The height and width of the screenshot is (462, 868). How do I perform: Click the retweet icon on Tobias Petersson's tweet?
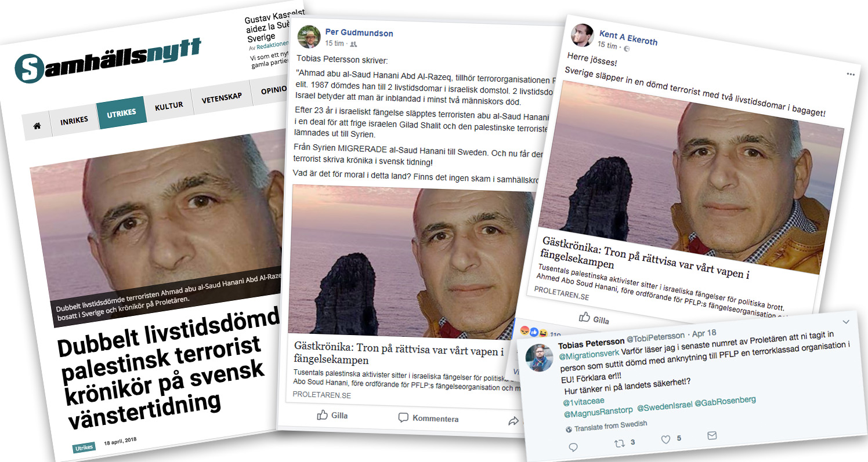[620, 443]
